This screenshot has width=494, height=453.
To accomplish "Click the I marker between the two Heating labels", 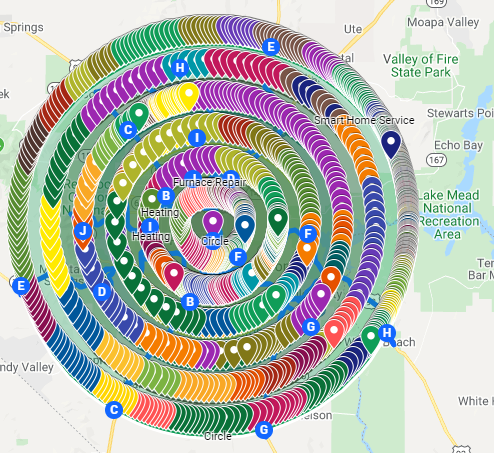I will click(x=150, y=226).
